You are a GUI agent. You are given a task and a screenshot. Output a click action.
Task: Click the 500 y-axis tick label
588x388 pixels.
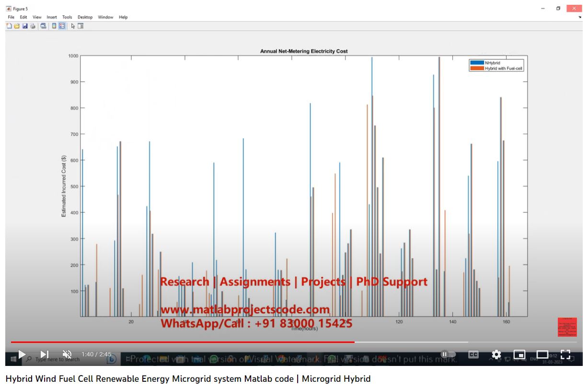(x=74, y=186)
